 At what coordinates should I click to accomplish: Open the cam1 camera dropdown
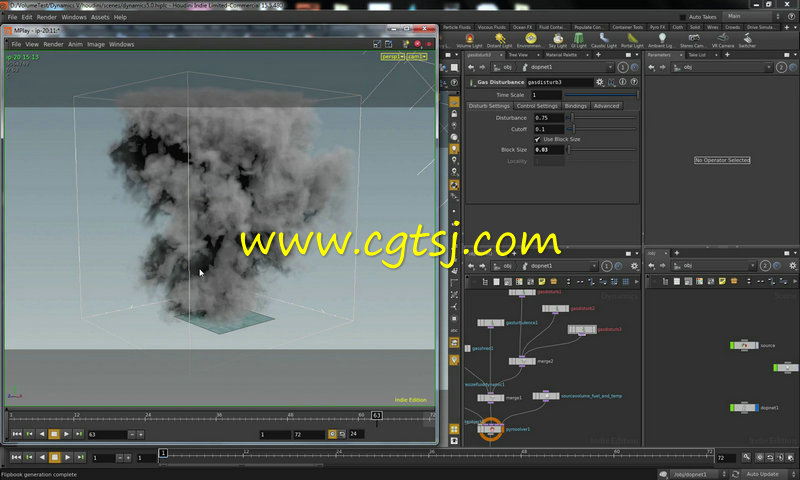click(x=417, y=57)
